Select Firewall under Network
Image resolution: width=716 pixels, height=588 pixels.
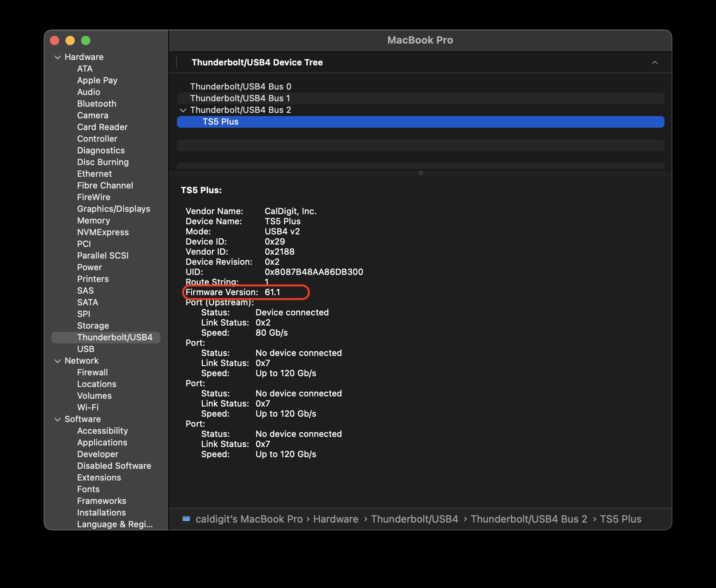pyautogui.click(x=92, y=372)
